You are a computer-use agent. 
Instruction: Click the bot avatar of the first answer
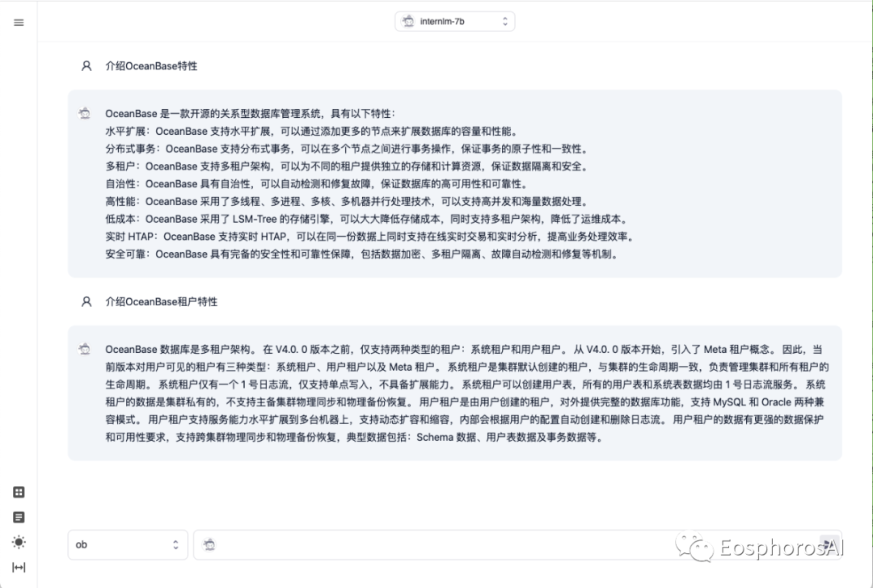[85, 114]
